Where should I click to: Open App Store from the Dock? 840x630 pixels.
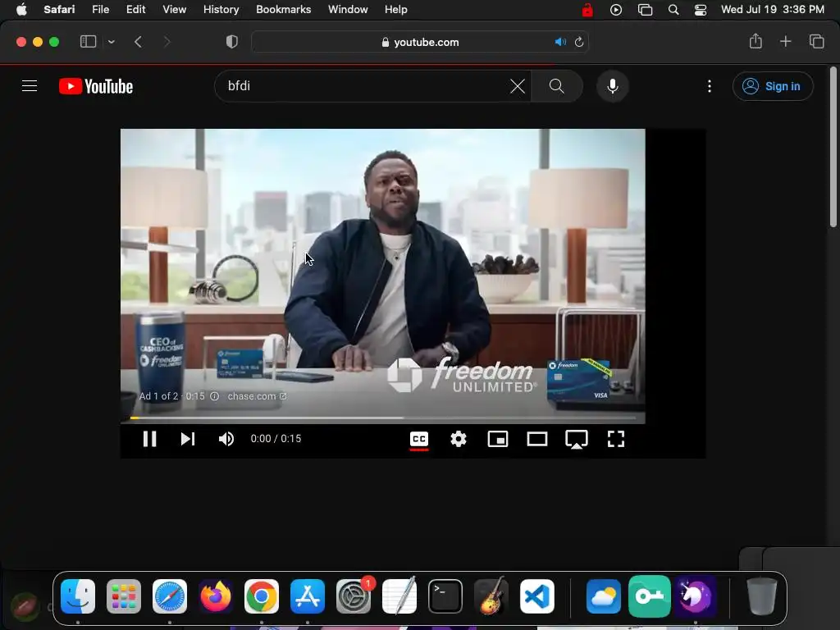(308, 596)
